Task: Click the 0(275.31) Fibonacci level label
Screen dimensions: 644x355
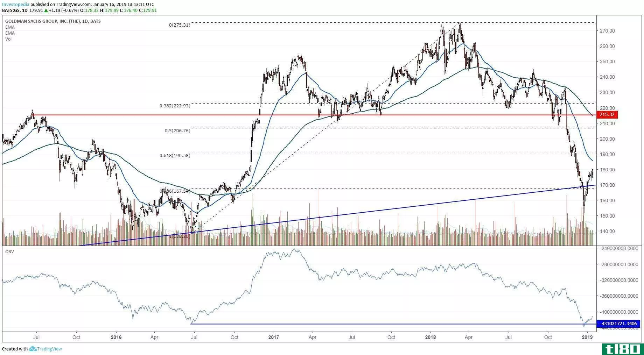Action: click(x=180, y=25)
